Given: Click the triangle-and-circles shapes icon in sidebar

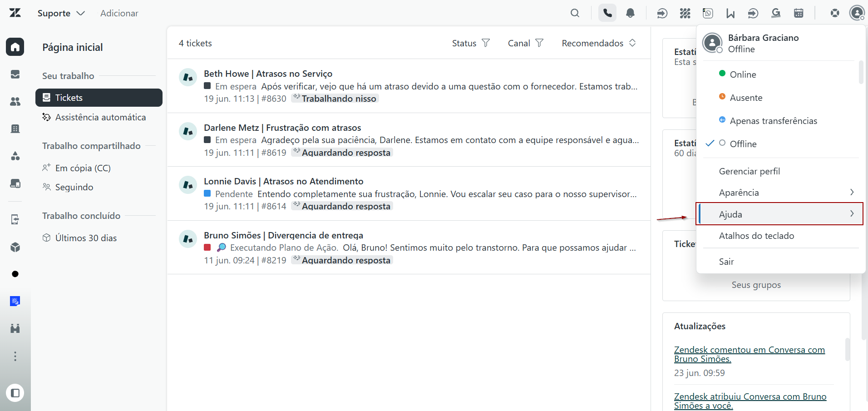Looking at the screenshot, I should (x=15, y=156).
